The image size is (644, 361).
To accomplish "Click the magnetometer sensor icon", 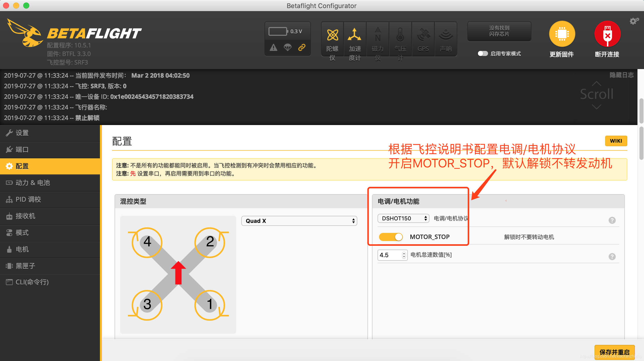I will (x=378, y=35).
